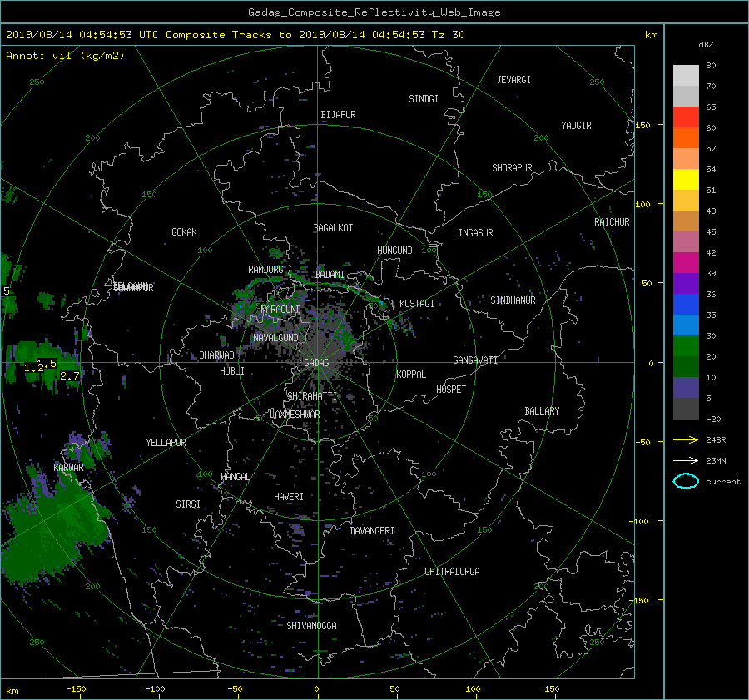Click the yellow 24SR arrow icon
The height and width of the screenshot is (700, 749).
pos(686,439)
